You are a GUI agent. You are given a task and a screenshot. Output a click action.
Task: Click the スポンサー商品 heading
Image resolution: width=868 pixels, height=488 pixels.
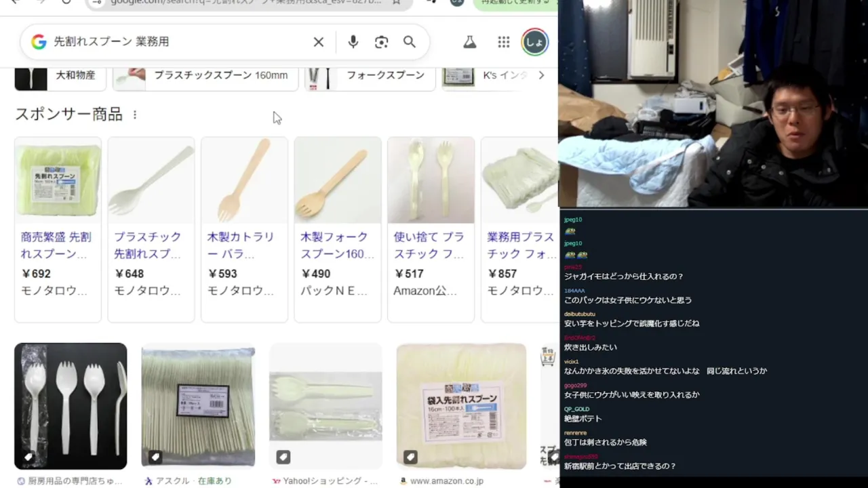pyautogui.click(x=68, y=115)
